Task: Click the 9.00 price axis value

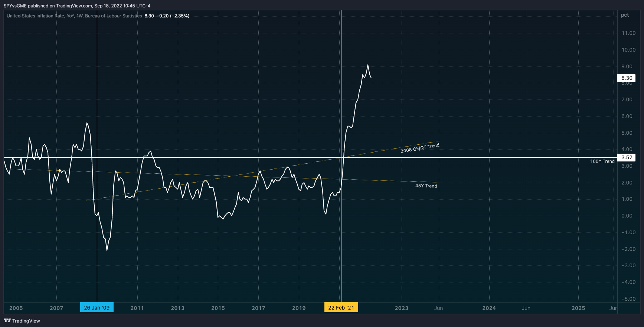Action: [x=627, y=66]
